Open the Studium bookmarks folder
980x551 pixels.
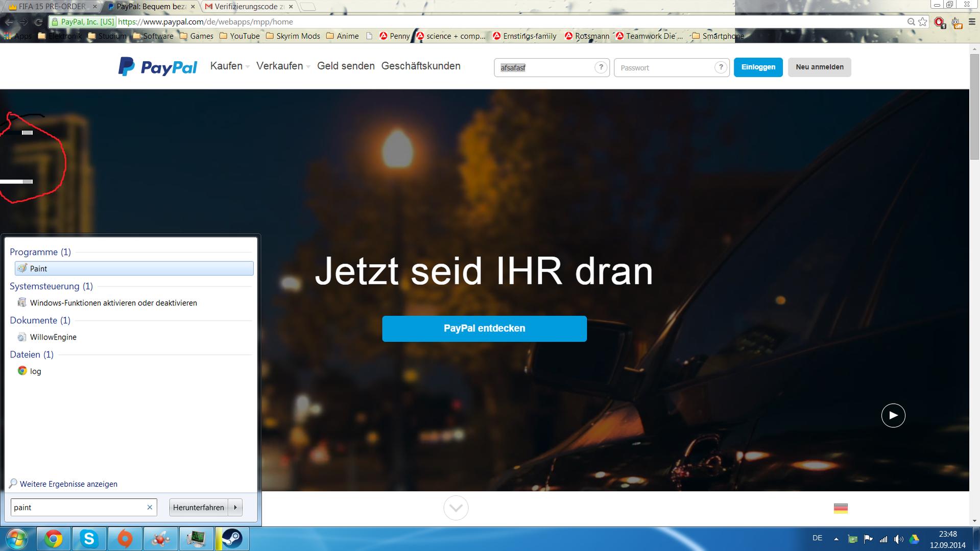pos(107,36)
